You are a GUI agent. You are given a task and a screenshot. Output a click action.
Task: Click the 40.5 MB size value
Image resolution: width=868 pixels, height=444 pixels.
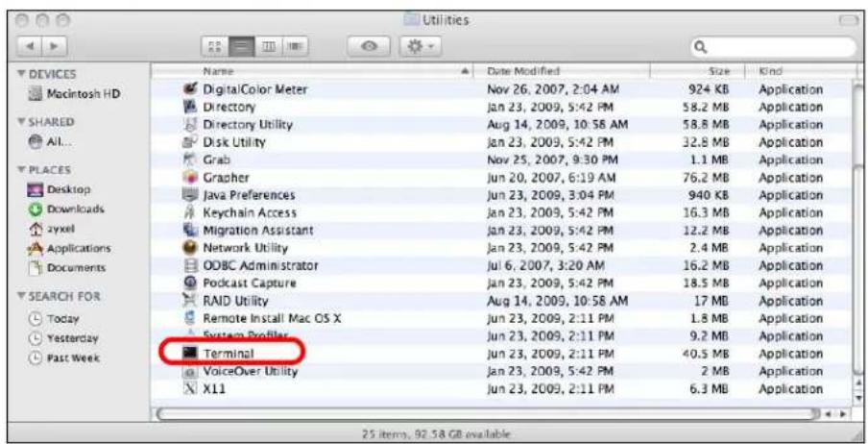(x=706, y=354)
